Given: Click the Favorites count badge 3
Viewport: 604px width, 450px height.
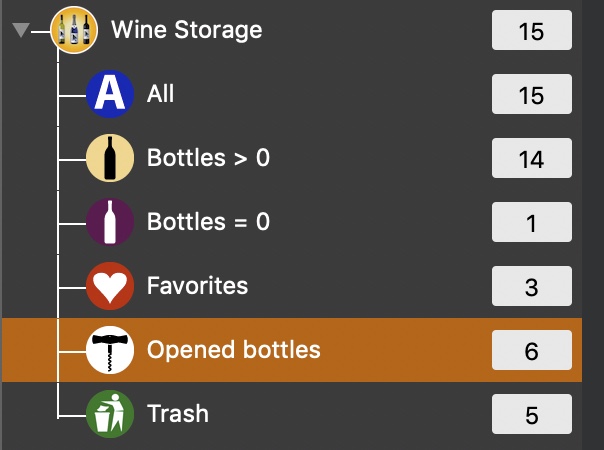Looking at the screenshot, I should pos(532,286).
